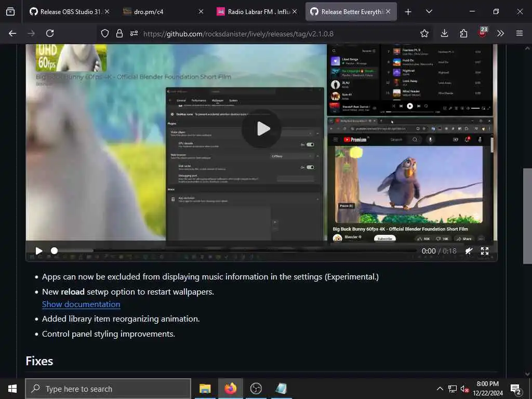The width and height of the screenshot is (532, 399).
Task: Open a new browser tab
Action: click(x=408, y=12)
